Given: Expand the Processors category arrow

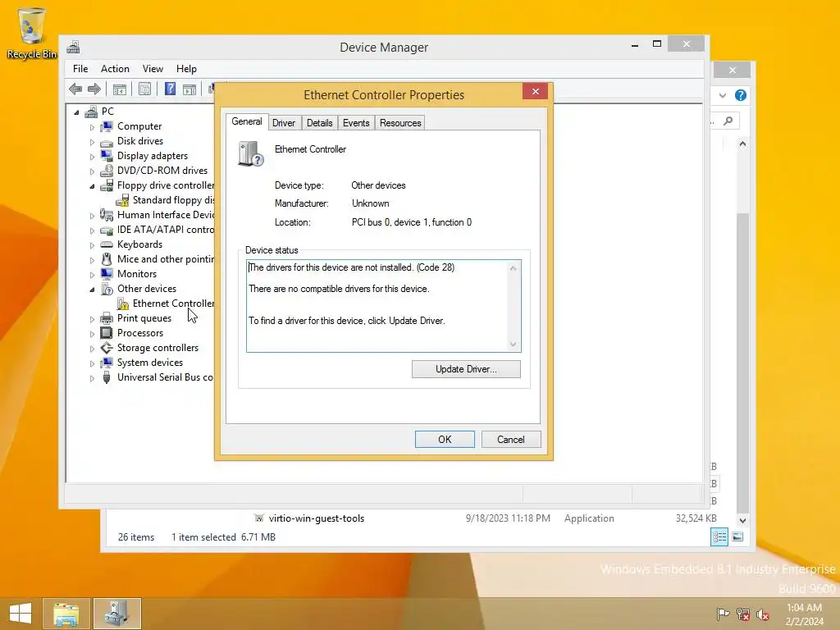Looking at the screenshot, I should tap(92, 335).
